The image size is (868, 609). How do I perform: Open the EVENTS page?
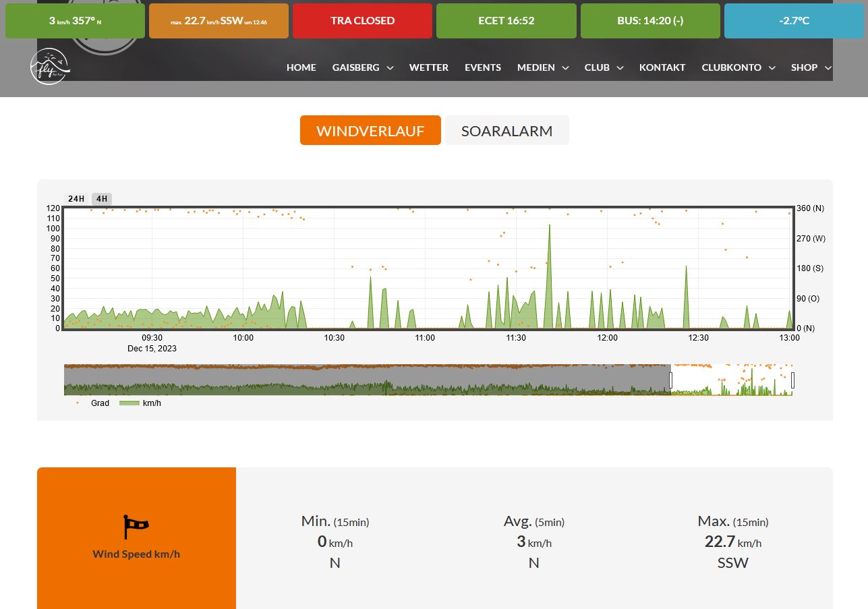(483, 67)
